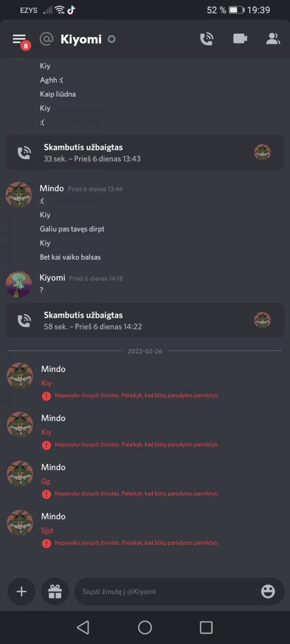Open Mindo's avatar beside the 13:44 message

19,195
